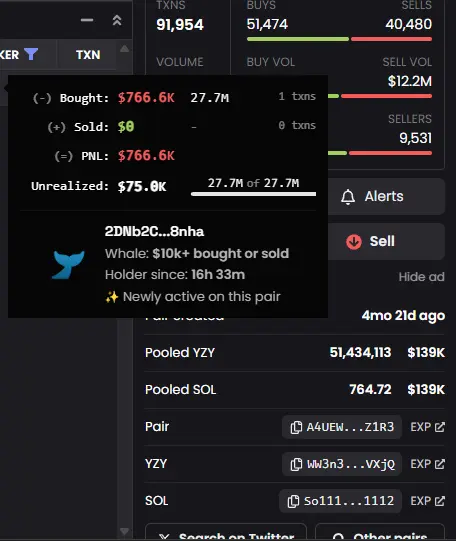Screen dimensions: 456x541
Task: Click the Other pairs button
Action: point(380,532)
